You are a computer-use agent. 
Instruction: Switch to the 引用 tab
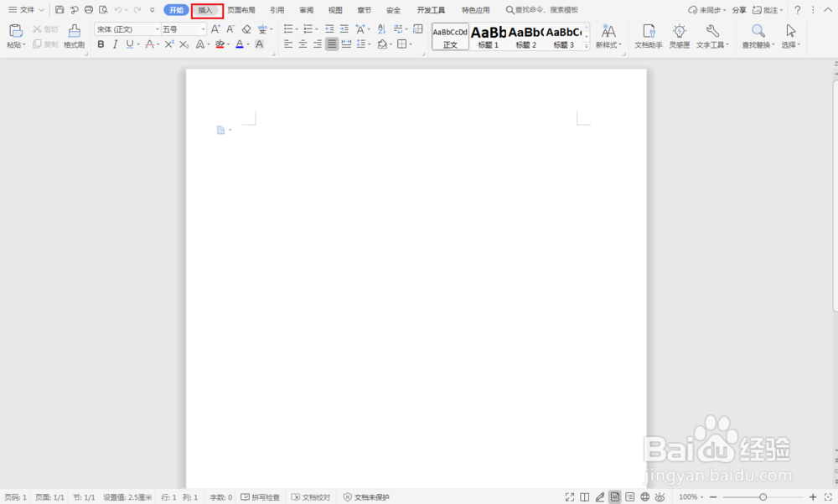(x=277, y=10)
